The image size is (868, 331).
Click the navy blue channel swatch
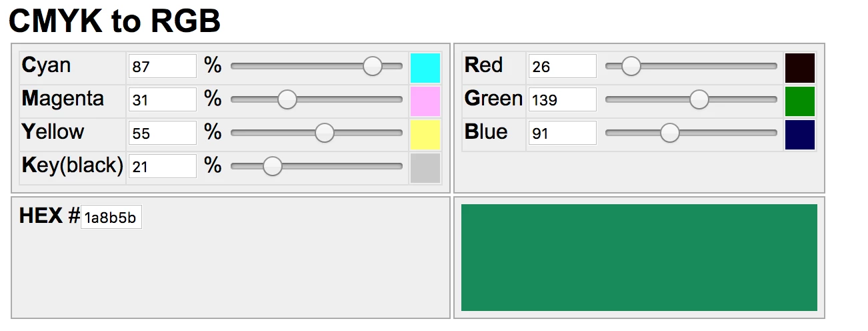pos(800,134)
